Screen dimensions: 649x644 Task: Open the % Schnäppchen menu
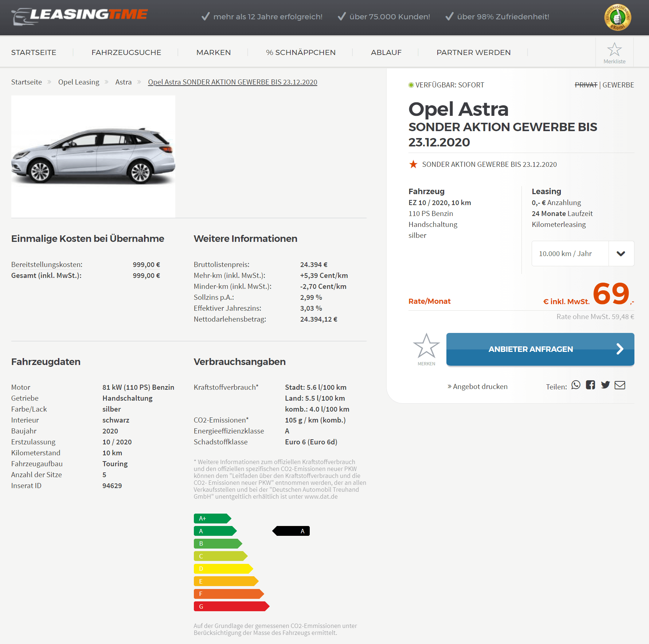point(301,52)
